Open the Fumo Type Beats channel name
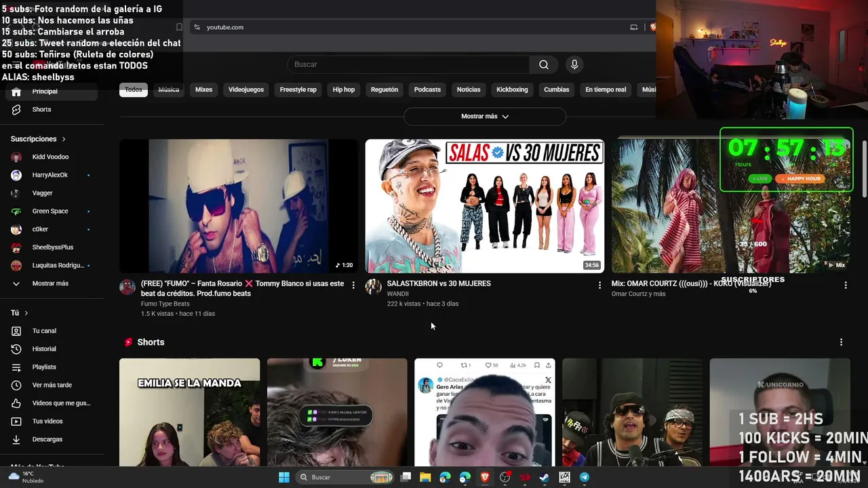The image size is (868, 488). [165, 304]
